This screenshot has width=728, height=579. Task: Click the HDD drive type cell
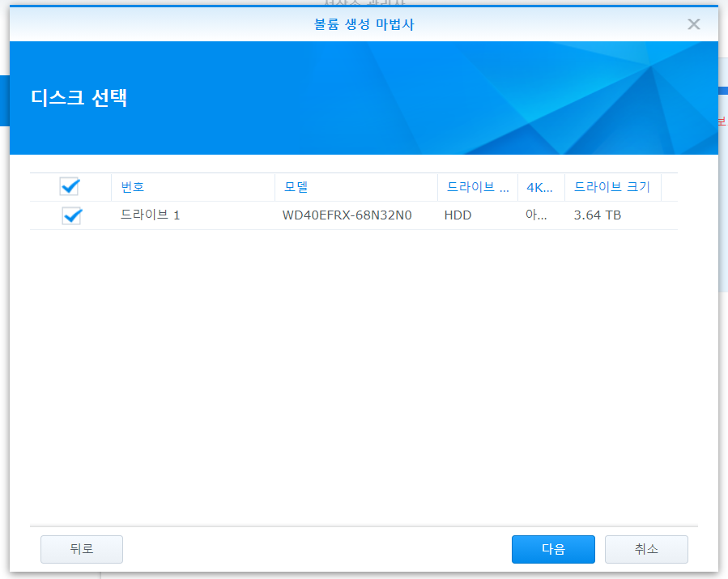click(458, 215)
